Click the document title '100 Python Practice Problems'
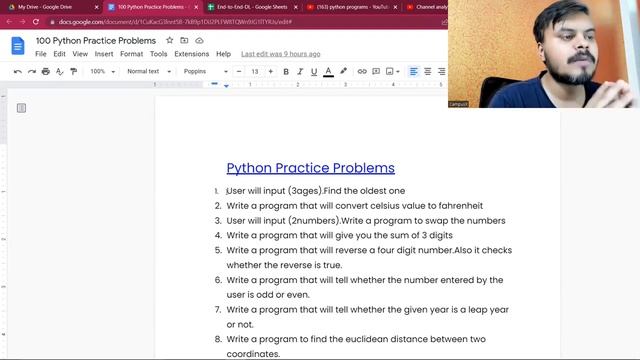 [x=96, y=40]
